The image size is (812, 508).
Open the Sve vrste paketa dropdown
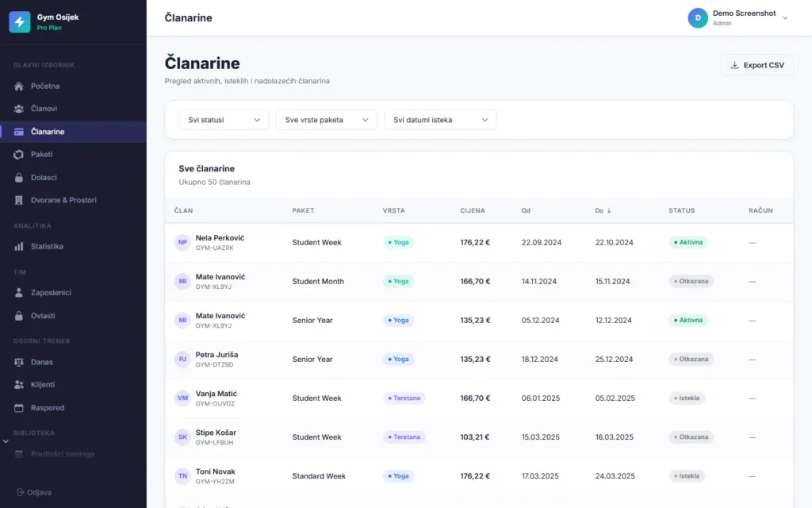pyautogui.click(x=326, y=120)
